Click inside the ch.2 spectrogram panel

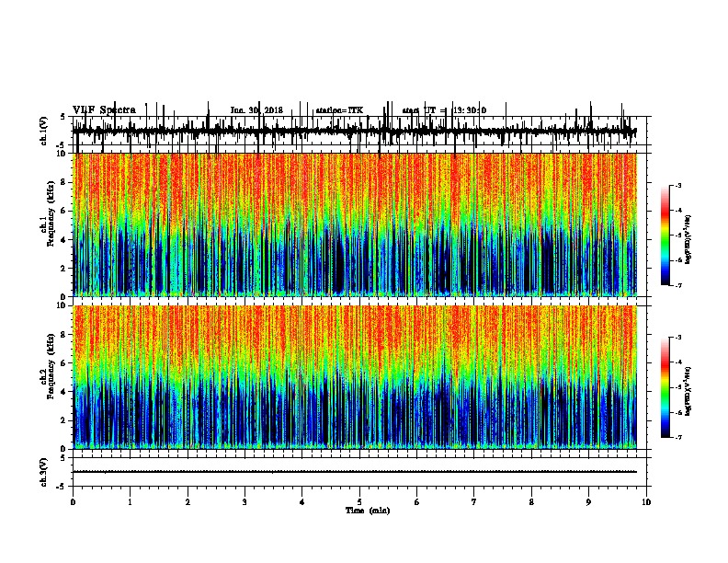click(355, 377)
